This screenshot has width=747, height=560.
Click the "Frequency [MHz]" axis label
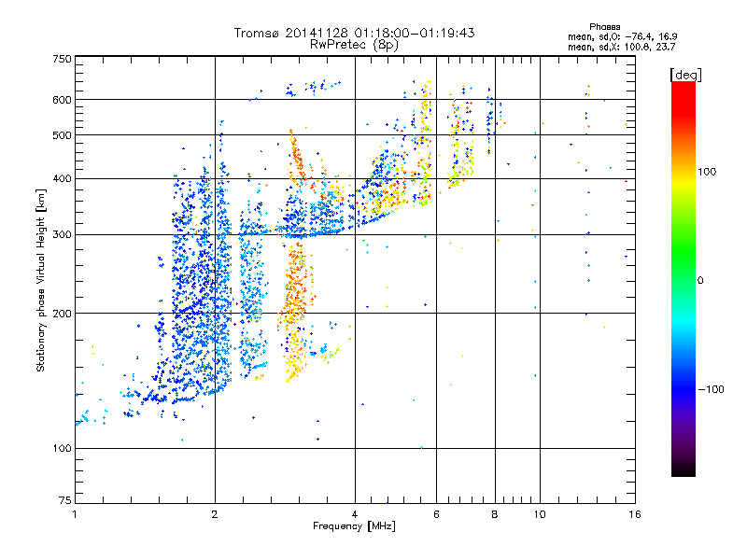(x=354, y=526)
